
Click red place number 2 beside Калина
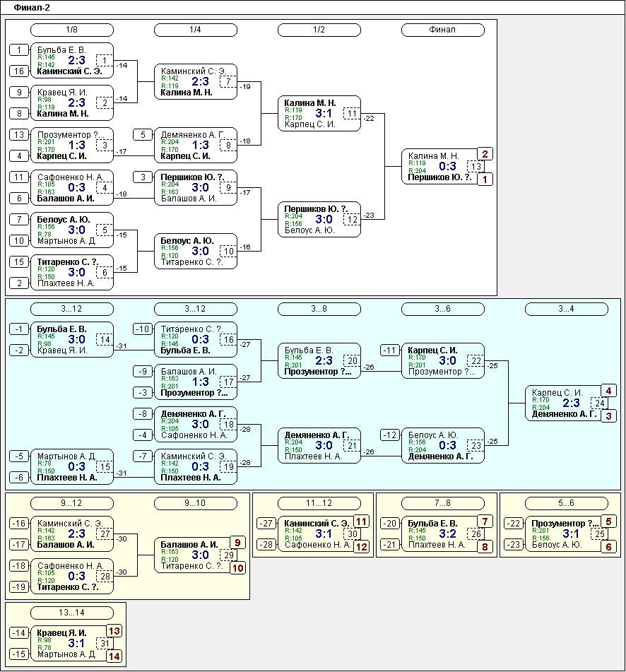(x=485, y=154)
